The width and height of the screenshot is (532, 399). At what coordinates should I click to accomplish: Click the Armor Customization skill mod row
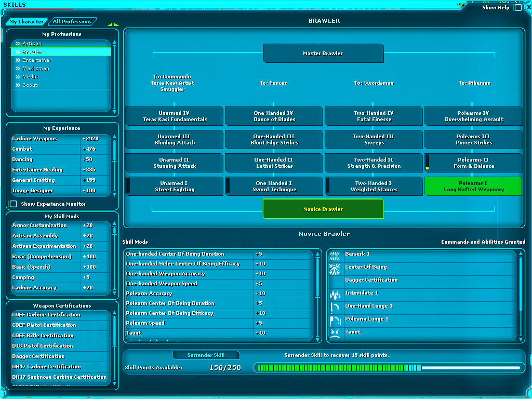pyautogui.click(x=61, y=225)
